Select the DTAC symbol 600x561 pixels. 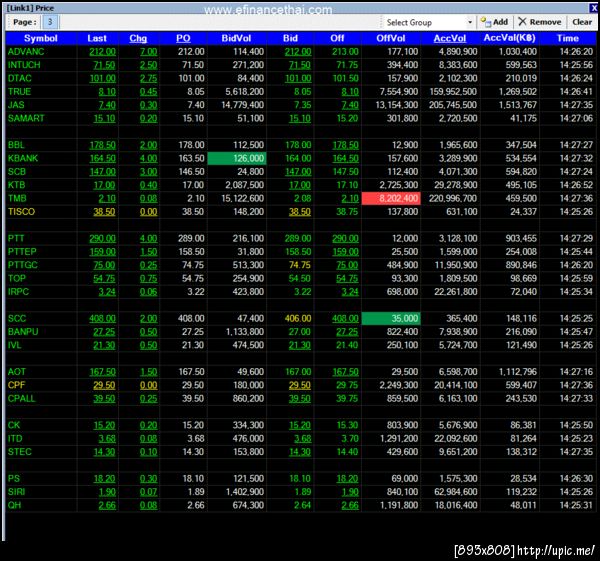[x=20, y=78]
